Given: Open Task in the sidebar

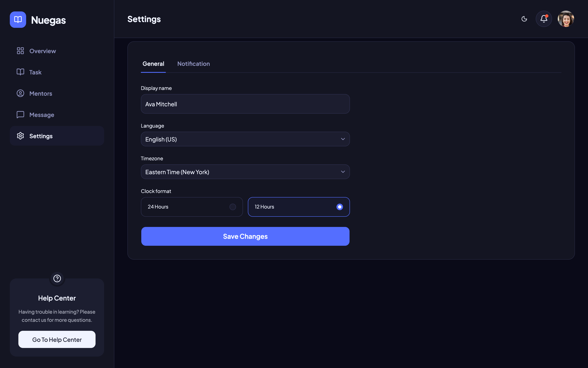Looking at the screenshot, I should [x=57, y=72].
